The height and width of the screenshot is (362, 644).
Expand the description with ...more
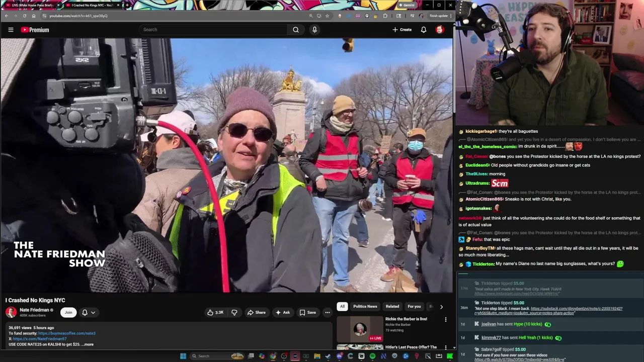[88, 344]
